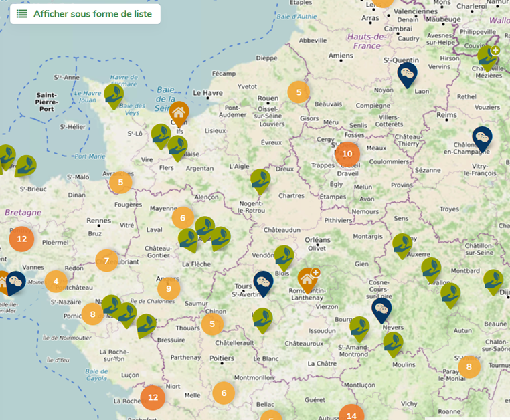This screenshot has height=420, width=510.
Task: Click the 'Amiens' city label
Action: coord(341,56)
